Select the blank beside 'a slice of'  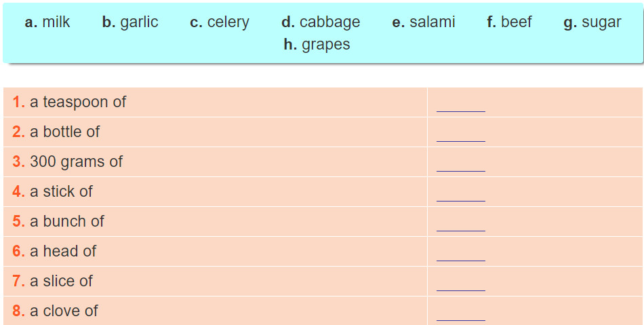pyautogui.click(x=461, y=283)
